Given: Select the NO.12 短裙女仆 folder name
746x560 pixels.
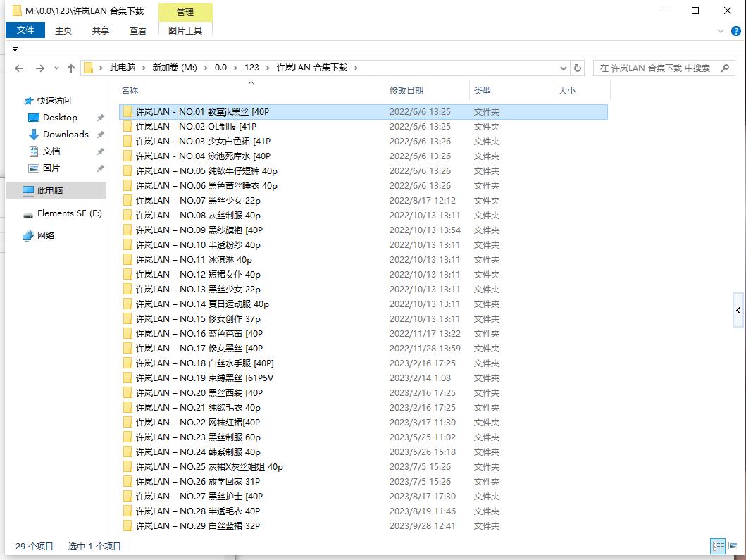Looking at the screenshot, I should [198, 275].
